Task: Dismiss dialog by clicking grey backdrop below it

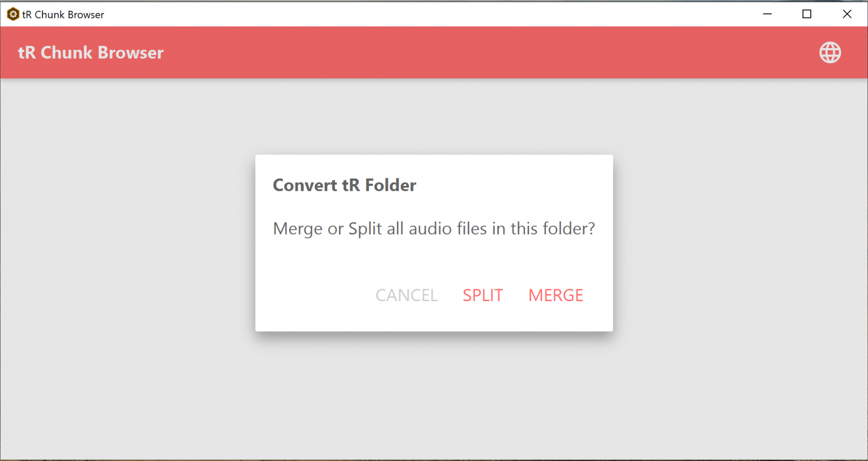Action: (434, 395)
